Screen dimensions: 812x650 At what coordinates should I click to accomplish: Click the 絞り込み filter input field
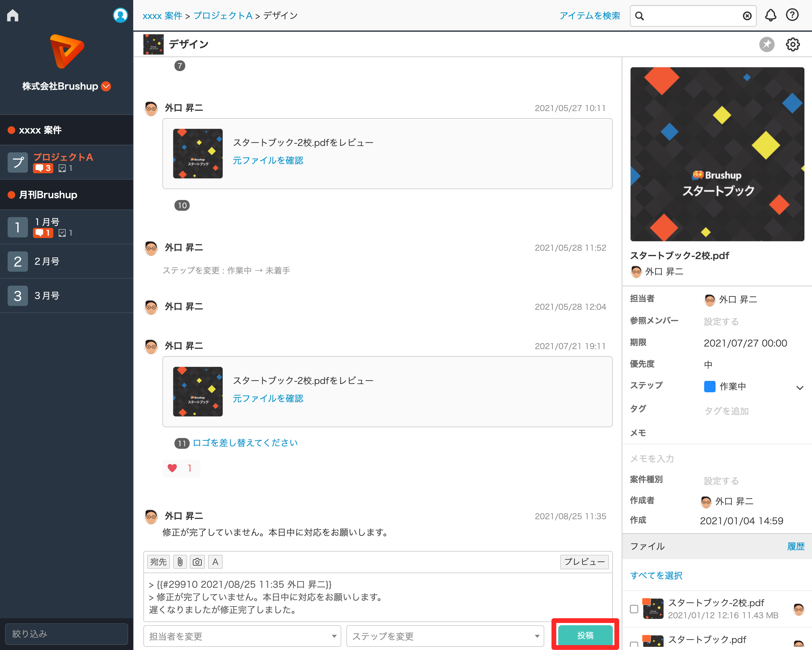coord(66,634)
